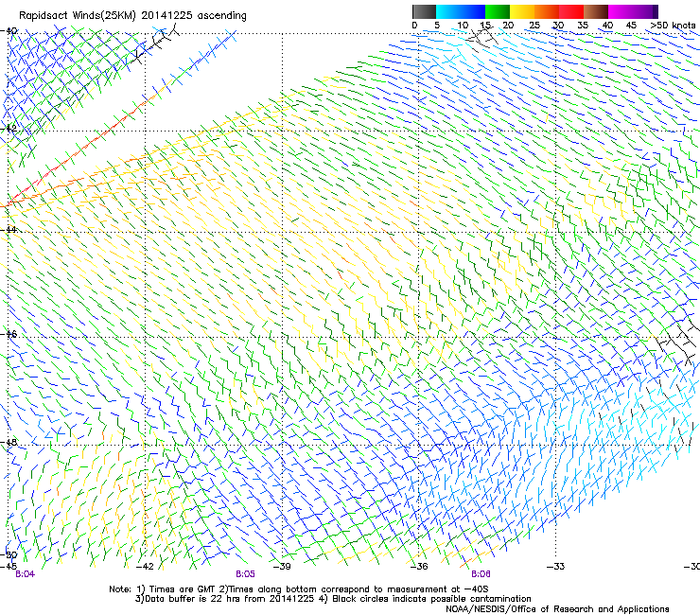Screen dimensions: 700x615
Task: Click the 'Data buffer is 22 hrs' note line
Action: [333, 599]
